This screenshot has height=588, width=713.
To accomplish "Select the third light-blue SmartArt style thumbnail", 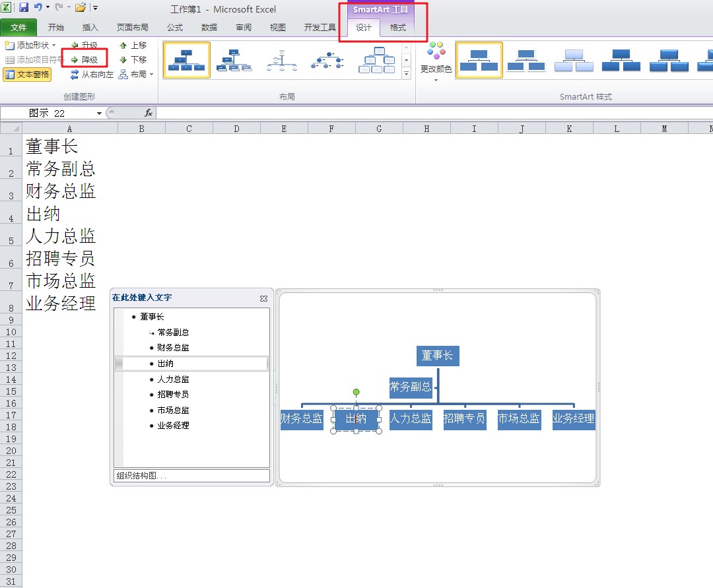I will pyautogui.click(x=574, y=60).
